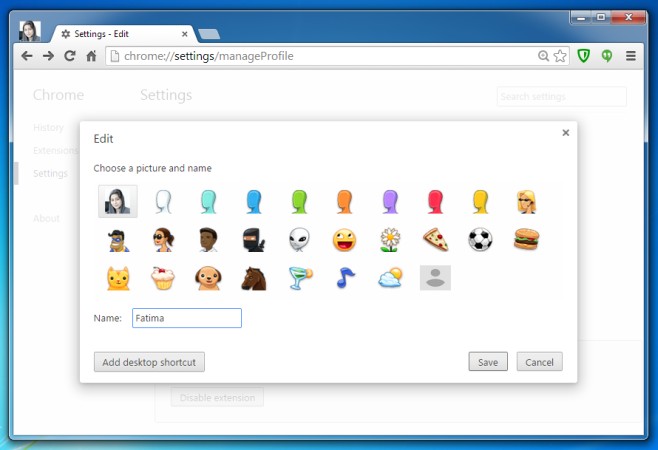This screenshot has width=658, height=450.
Task: Select the alien avatar
Action: click(x=299, y=240)
